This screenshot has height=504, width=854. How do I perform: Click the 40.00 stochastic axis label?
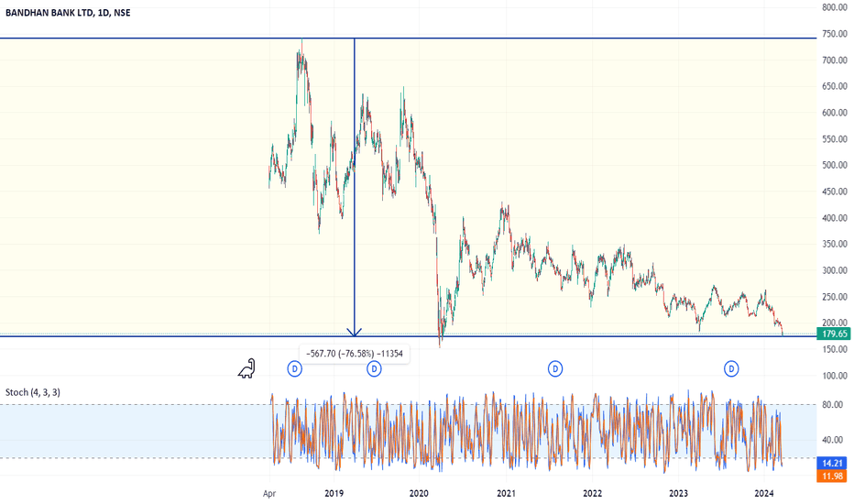click(x=832, y=439)
